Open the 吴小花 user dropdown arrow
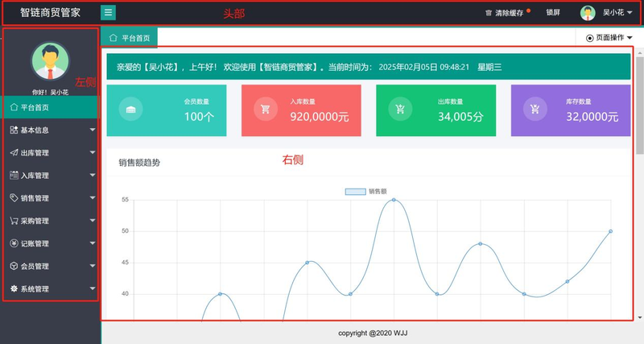Screen dimensions: 644x344 (630, 13)
